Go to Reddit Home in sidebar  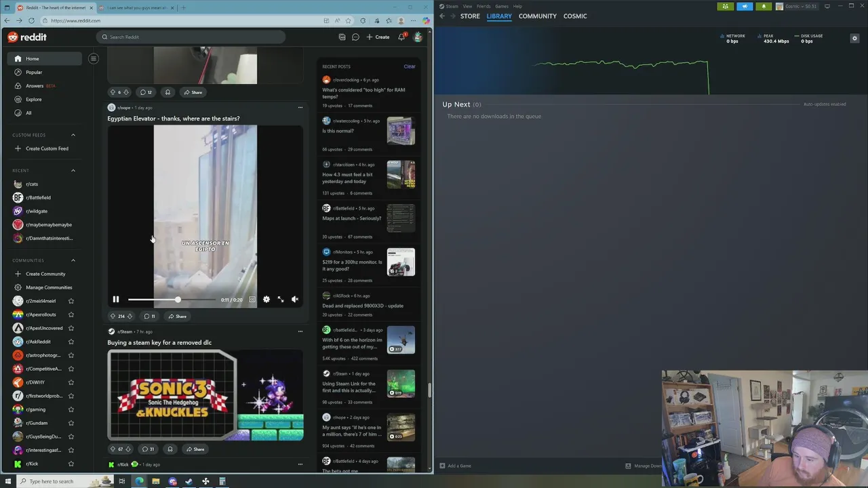45,59
